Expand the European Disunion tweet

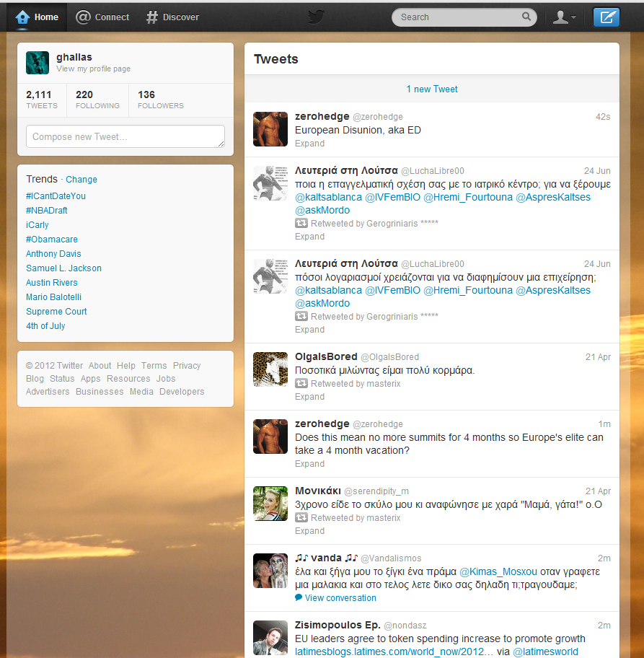pyautogui.click(x=309, y=144)
